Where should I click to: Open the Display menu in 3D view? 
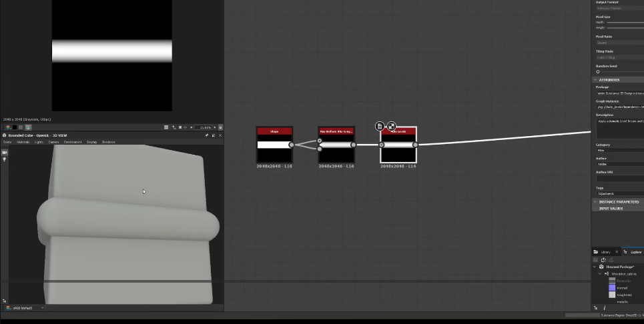[x=92, y=142]
